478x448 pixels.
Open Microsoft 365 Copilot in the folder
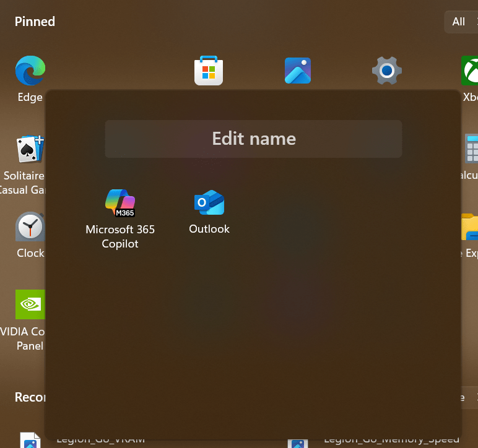coord(120,204)
